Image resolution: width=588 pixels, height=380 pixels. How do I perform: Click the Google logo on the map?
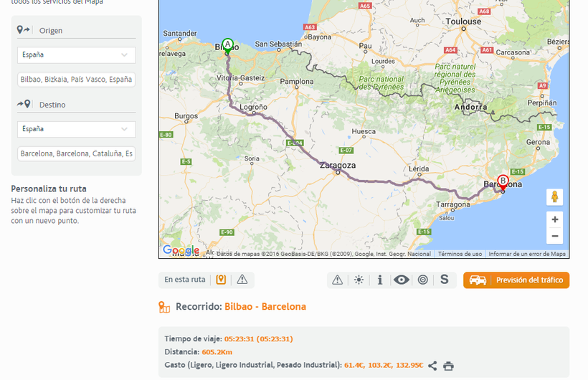point(181,250)
